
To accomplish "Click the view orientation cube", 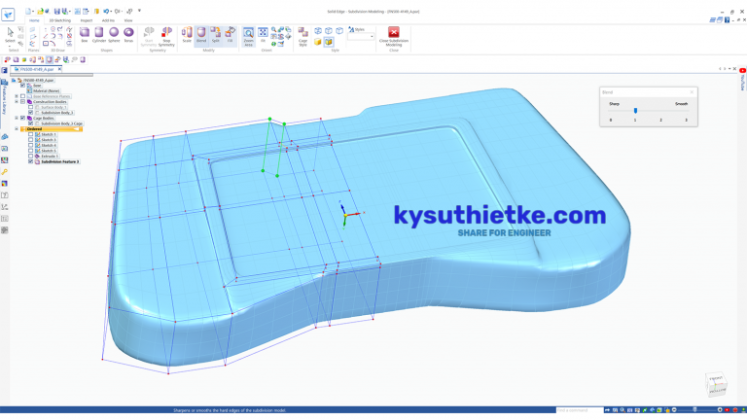I will tap(716, 384).
